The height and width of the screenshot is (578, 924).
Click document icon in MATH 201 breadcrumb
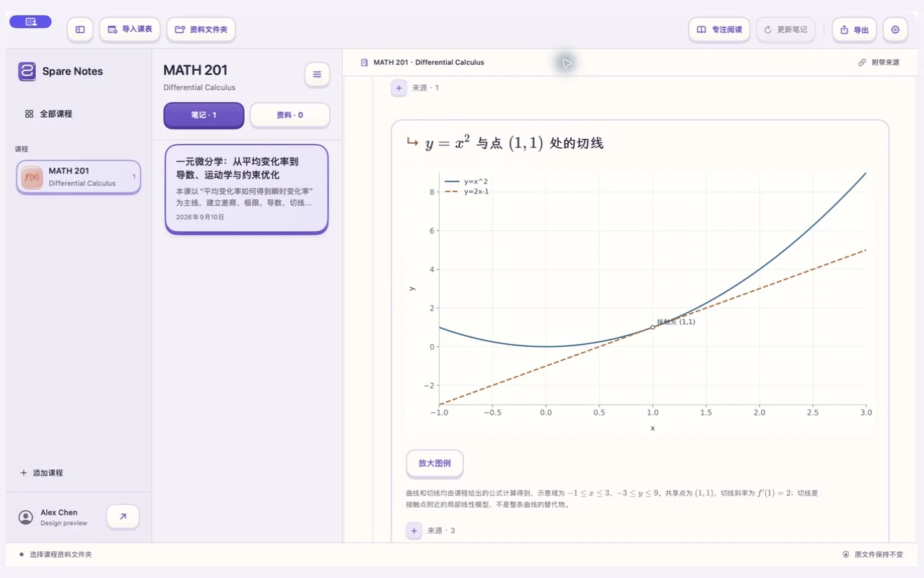pos(364,62)
